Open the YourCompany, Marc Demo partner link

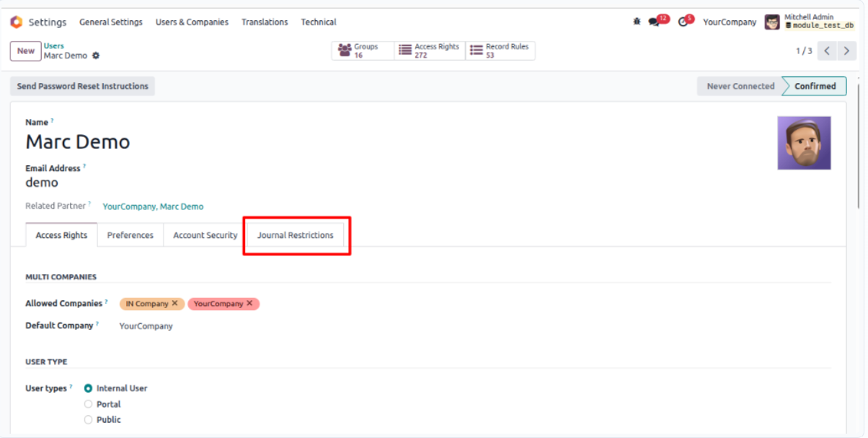pyautogui.click(x=153, y=206)
